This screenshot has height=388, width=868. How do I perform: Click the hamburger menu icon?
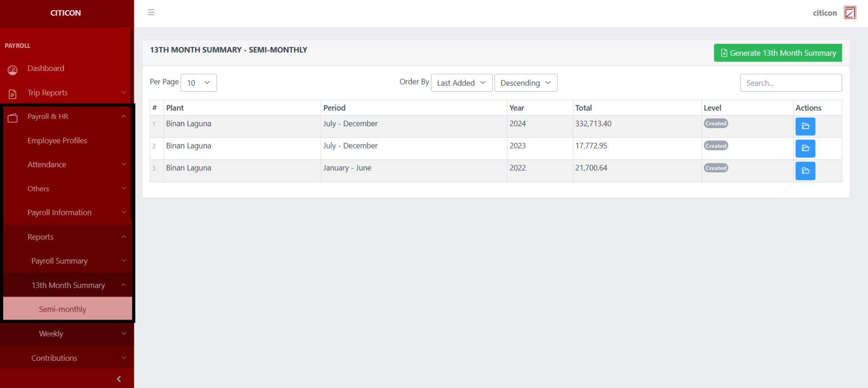(x=151, y=12)
